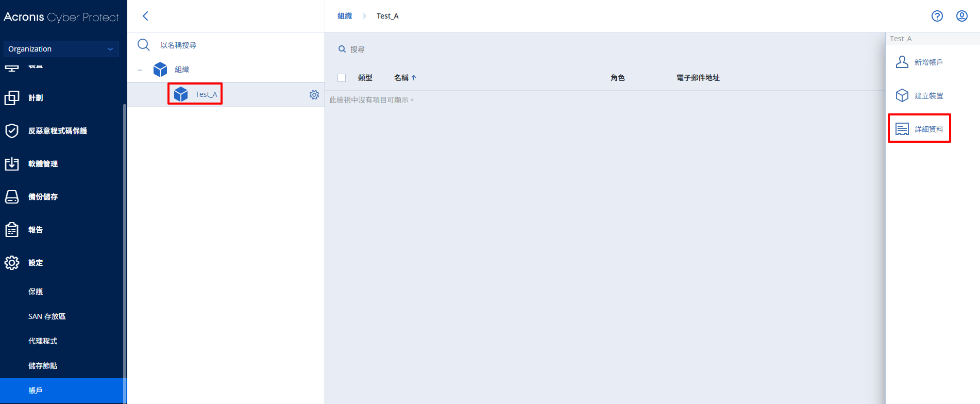This screenshot has height=404, width=980.
Task: Sort by 類型 column header
Action: [365, 78]
